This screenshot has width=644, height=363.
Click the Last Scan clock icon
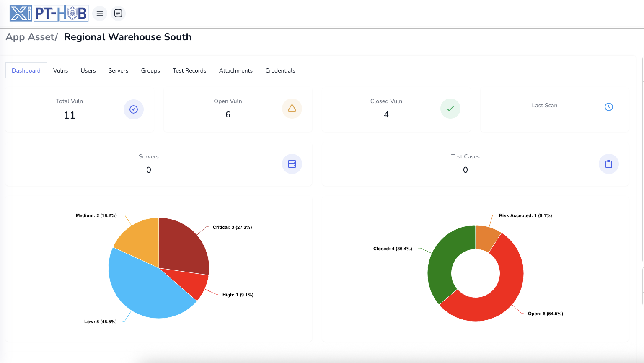pos(609,107)
